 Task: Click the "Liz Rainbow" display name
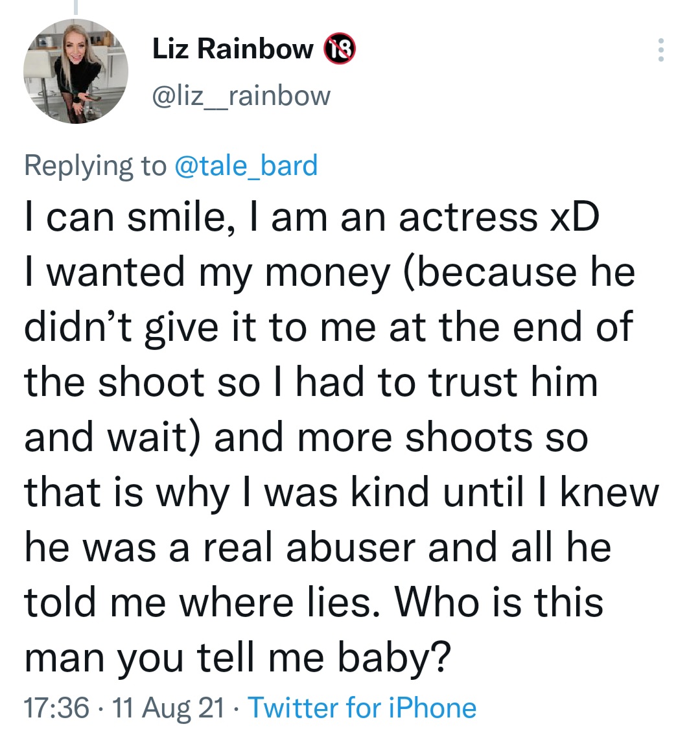coord(233,49)
